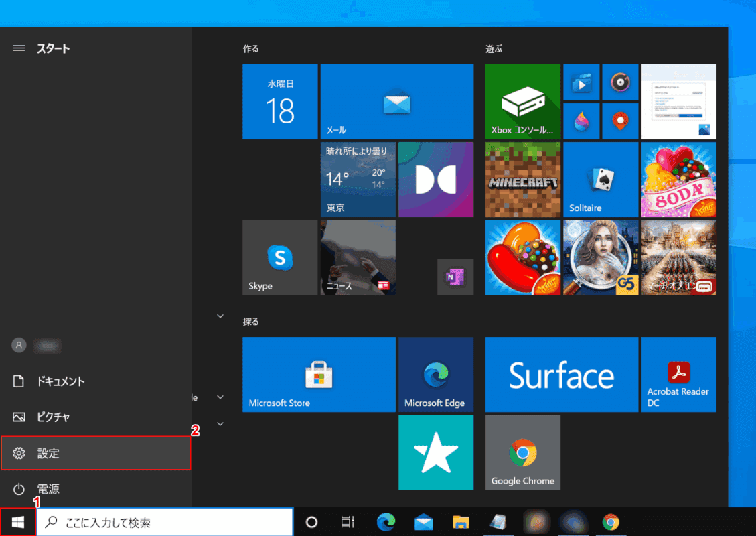756x536 pixels.
Task: Open the Mail tile
Action: click(397, 102)
